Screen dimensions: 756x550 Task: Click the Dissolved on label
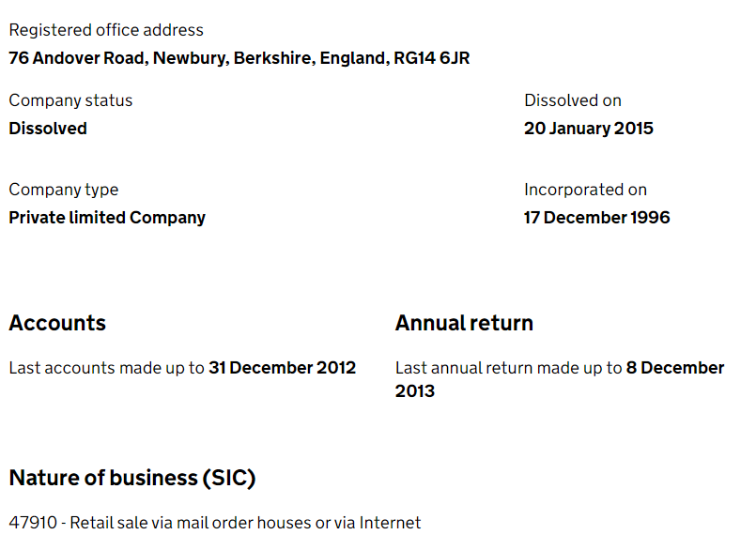pyautogui.click(x=573, y=100)
